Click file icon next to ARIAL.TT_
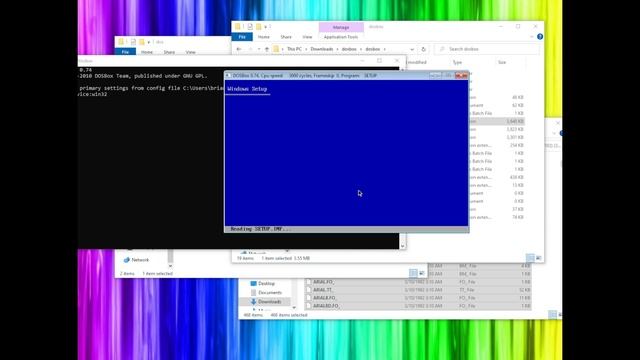The width and height of the screenshot is (640, 360). pyautogui.click(x=309, y=290)
